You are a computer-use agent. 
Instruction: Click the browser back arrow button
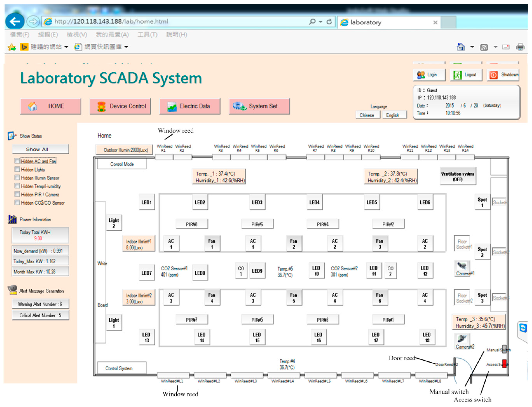pyautogui.click(x=15, y=21)
